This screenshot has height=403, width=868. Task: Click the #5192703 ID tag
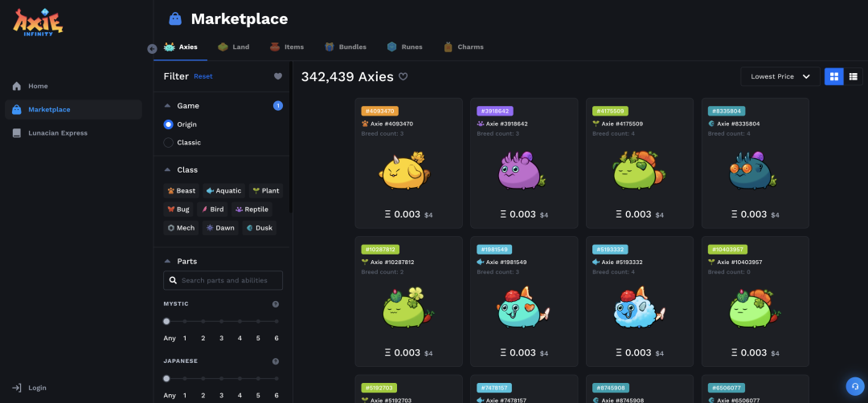[x=379, y=388]
